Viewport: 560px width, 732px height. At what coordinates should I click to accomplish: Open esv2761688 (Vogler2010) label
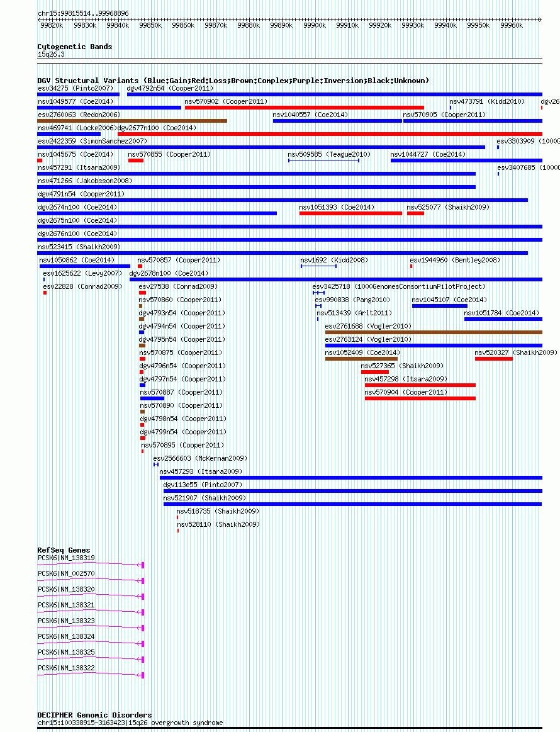pyautogui.click(x=368, y=326)
